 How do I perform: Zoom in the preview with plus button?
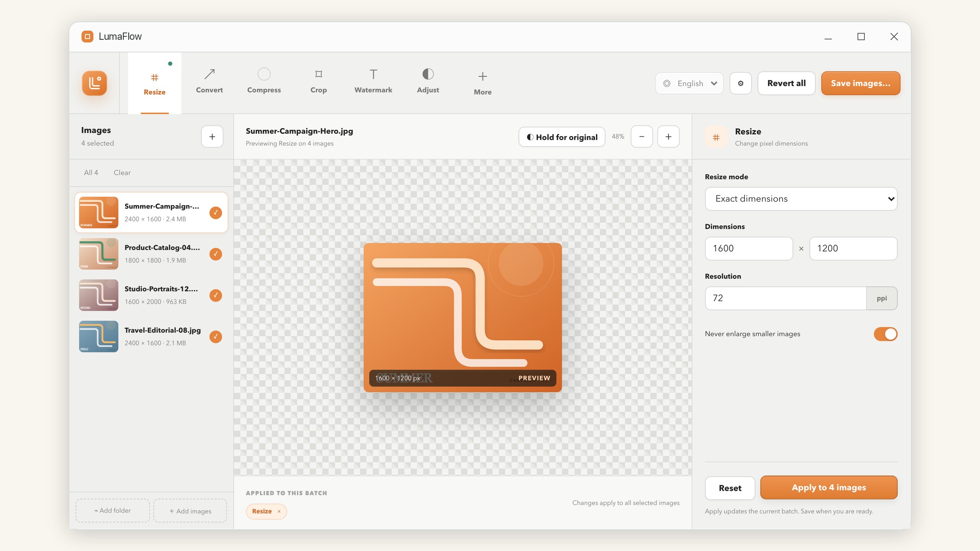click(668, 137)
